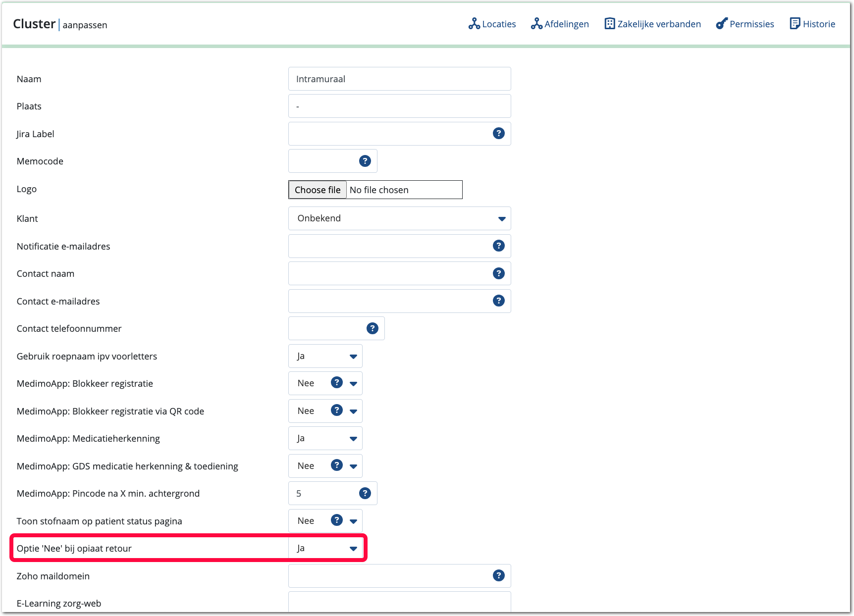Open Zakelijke verbanden link
Viewport: 854px width, 616px height.
[652, 24]
